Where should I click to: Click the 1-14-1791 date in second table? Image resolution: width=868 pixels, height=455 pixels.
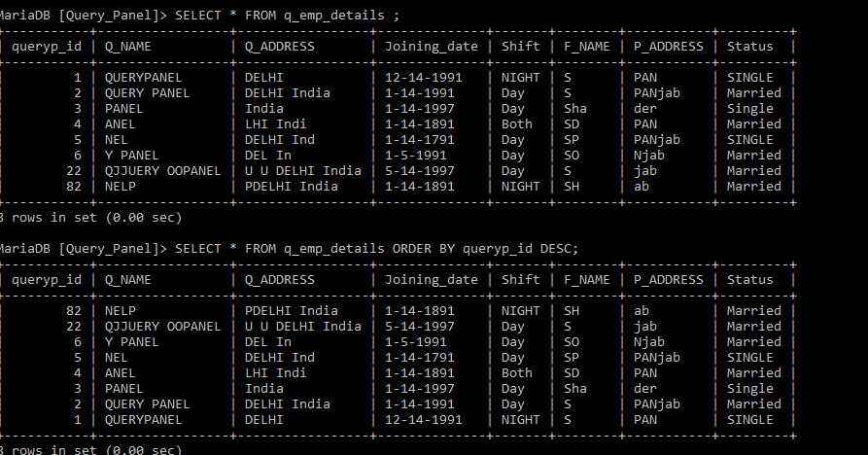[x=419, y=357]
